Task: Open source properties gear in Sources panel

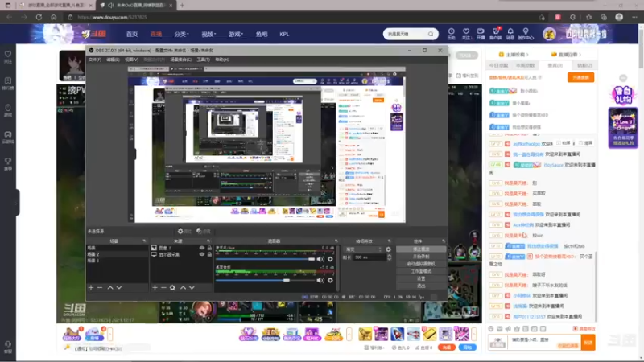Action: (x=172, y=288)
